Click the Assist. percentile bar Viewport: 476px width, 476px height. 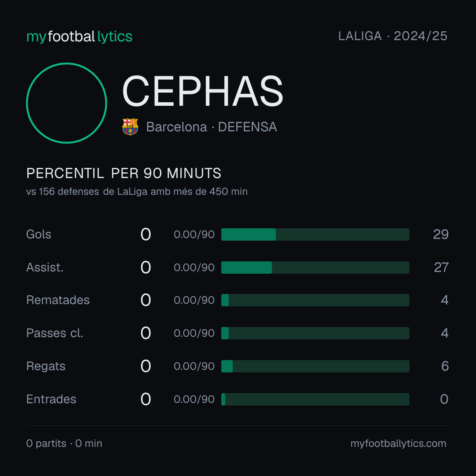(315, 268)
